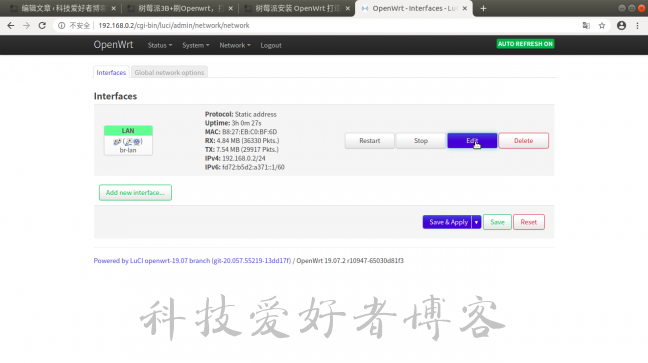Click the red Reset button
This screenshot has height=363, width=648.
coord(529,222)
